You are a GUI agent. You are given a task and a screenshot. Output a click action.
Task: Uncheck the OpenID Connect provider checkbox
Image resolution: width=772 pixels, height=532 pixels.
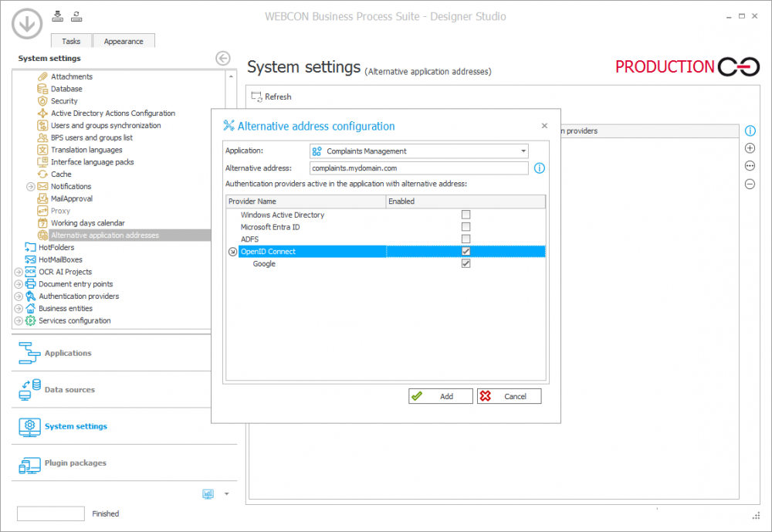click(466, 251)
